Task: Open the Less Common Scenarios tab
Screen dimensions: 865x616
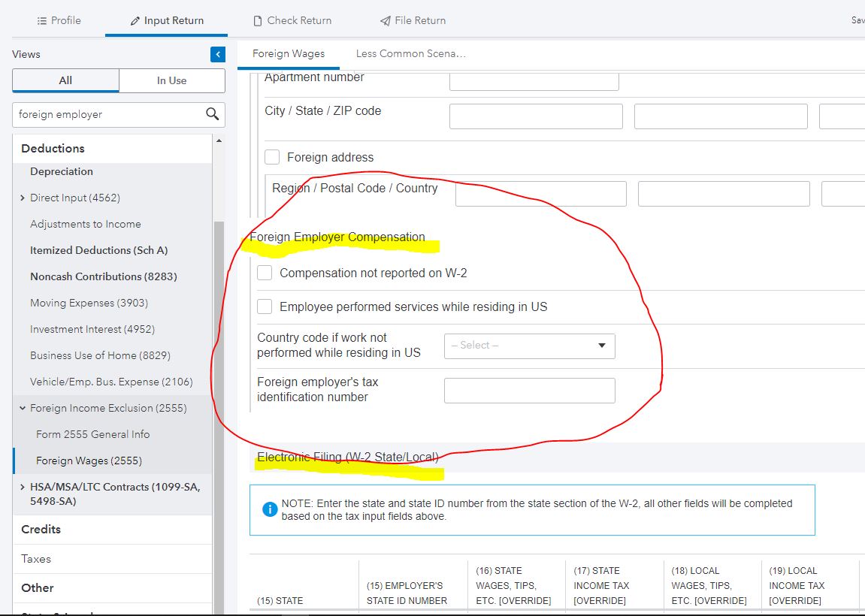Action: click(x=410, y=54)
